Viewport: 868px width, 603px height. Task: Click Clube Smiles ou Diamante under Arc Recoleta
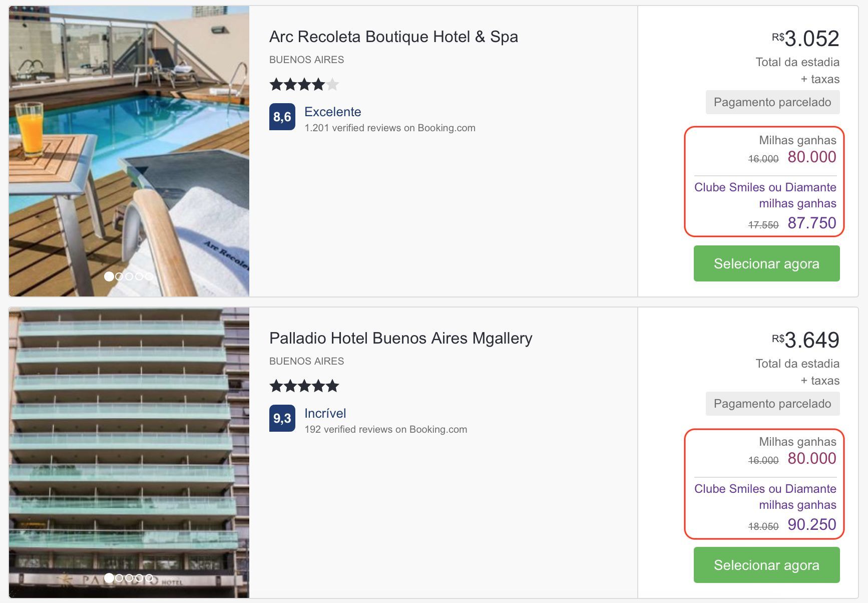(765, 187)
